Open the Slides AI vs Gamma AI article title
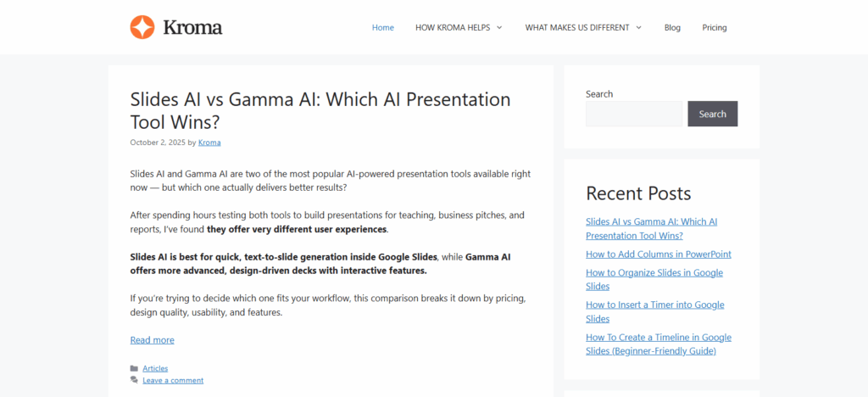The height and width of the screenshot is (397, 868). 320,110
